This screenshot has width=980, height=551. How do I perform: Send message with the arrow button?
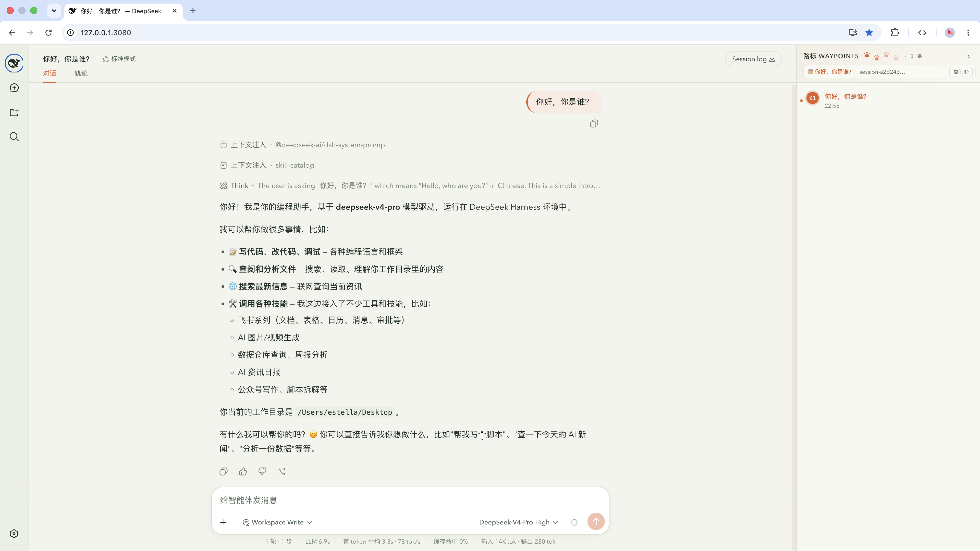pyautogui.click(x=596, y=522)
